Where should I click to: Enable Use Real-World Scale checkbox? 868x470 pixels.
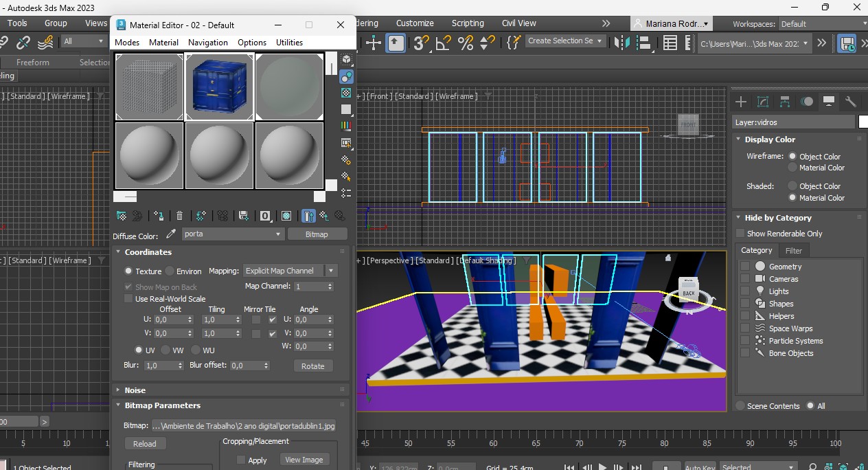point(128,299)
